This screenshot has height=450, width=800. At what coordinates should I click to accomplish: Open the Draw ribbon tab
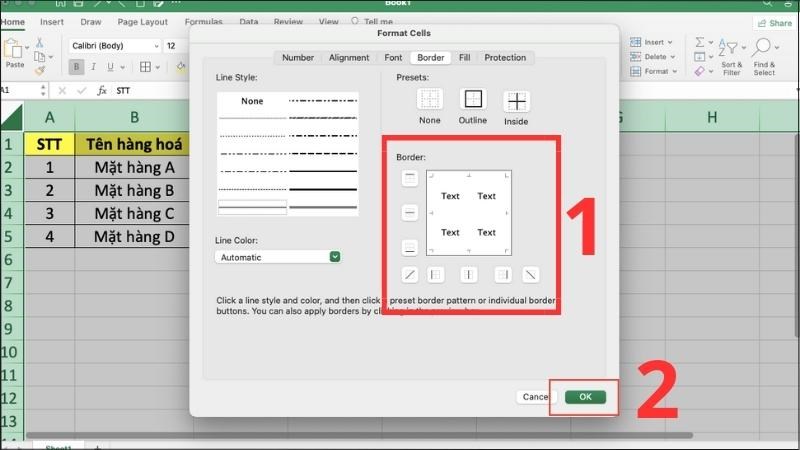(x=91, y=22)
